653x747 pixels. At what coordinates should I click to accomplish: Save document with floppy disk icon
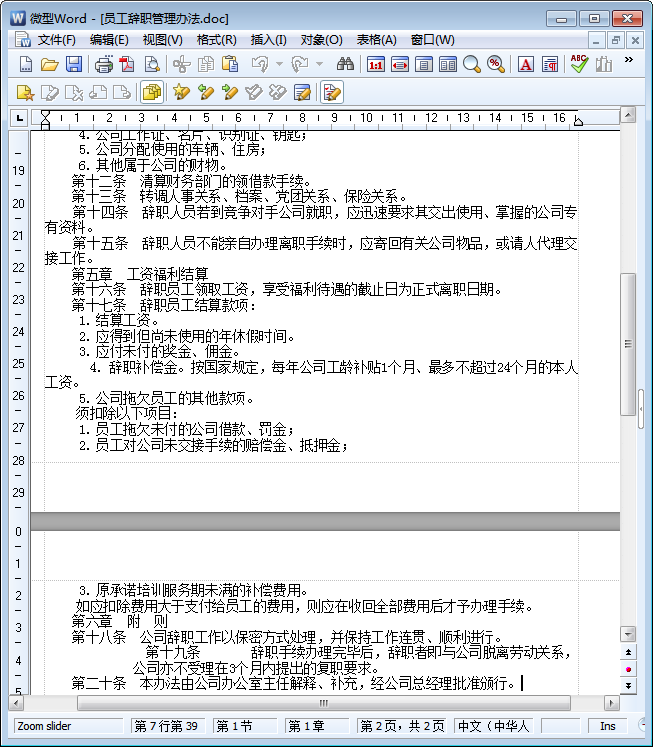coord(74,64)
